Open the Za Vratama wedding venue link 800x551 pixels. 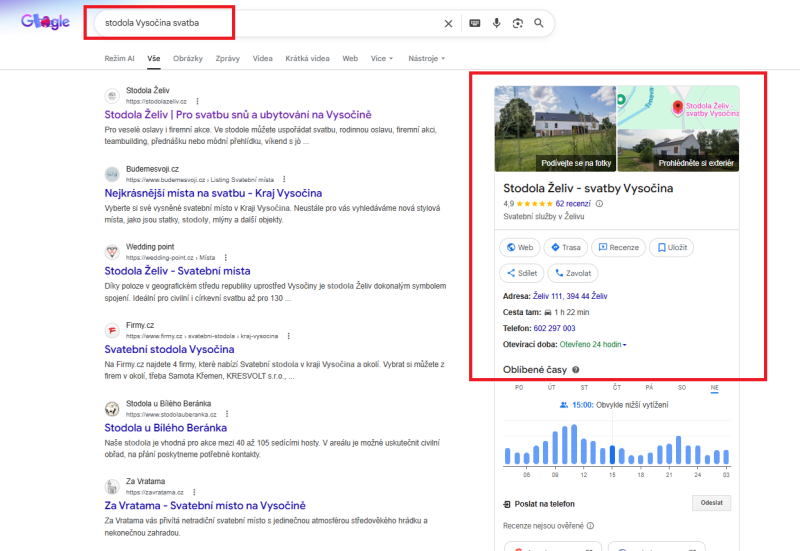pos(204,505)
